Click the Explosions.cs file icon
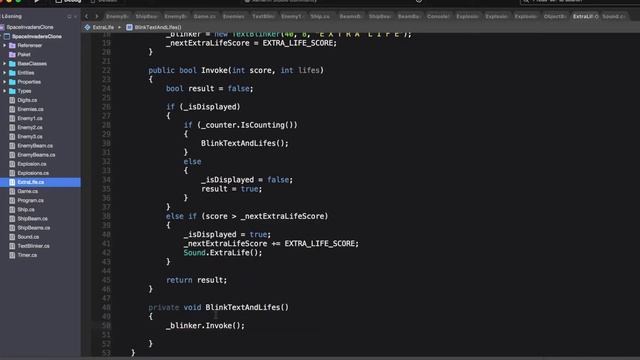This screenshot has width=640, height=360. pos(12,173)
